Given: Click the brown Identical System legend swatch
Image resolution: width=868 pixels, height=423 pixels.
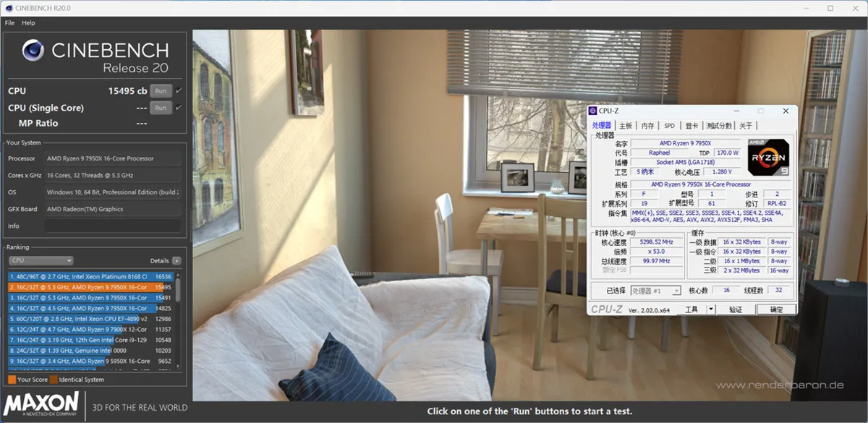Looking at the screenshot, I should point(53,380).
